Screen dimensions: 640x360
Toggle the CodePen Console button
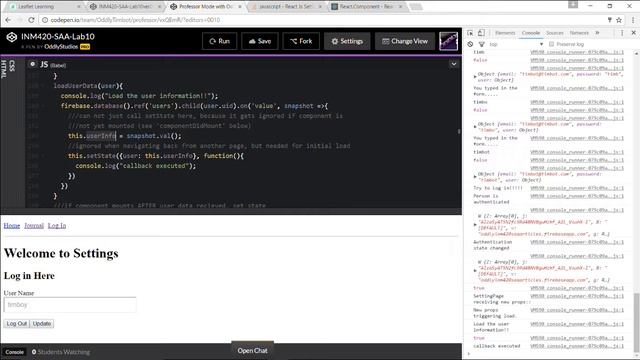(x=14, y=352)
